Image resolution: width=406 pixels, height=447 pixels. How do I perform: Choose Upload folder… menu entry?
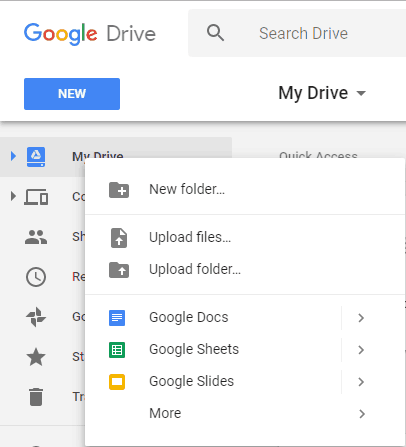[x=245, y=269]
